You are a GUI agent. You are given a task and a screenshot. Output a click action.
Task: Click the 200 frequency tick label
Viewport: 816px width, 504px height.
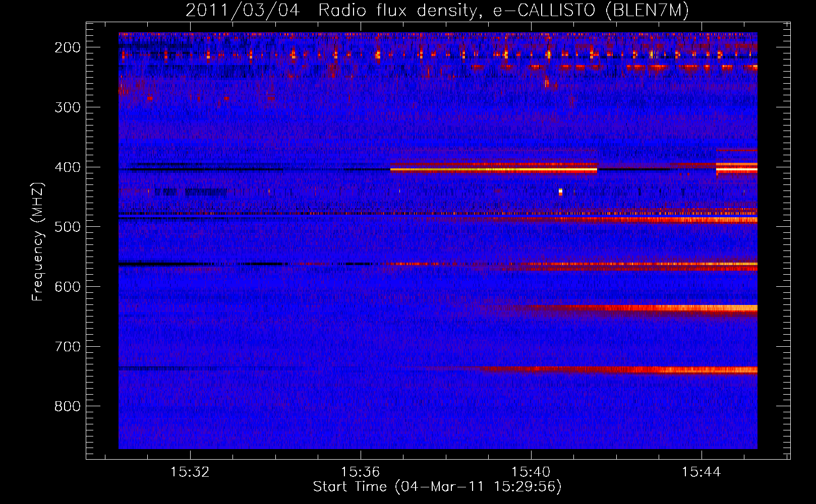point(68,47)
